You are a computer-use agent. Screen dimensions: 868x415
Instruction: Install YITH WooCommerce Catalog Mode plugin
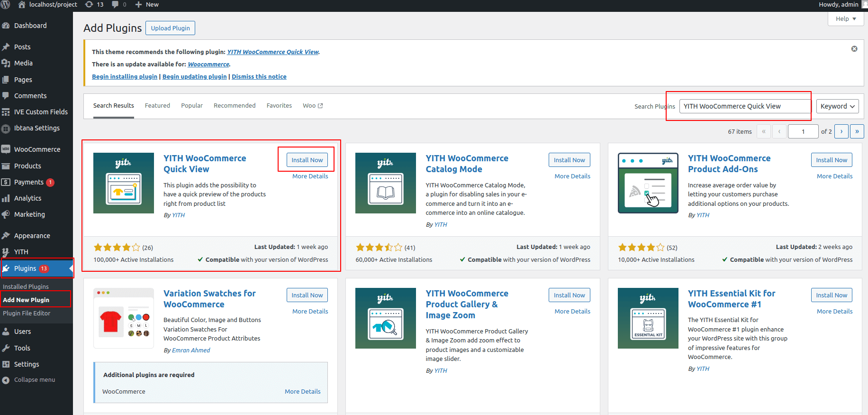click(569, 160)
